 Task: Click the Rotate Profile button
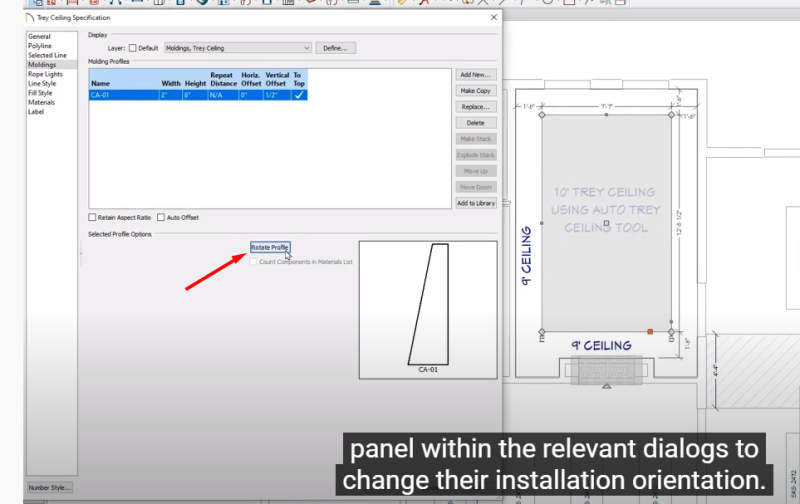click(270, 247)
